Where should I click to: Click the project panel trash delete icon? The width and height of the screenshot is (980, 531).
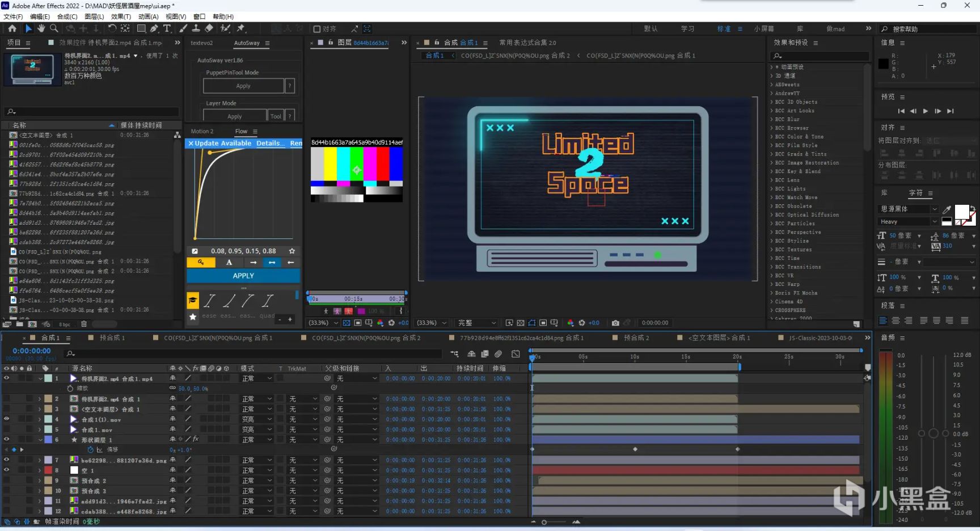[84, 324]
